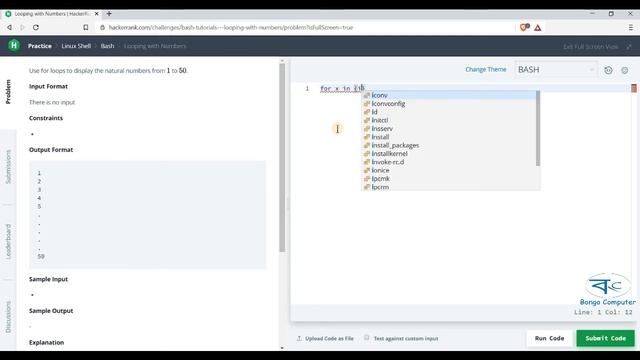Click the Upload Code as File icon

pos(299,338)
